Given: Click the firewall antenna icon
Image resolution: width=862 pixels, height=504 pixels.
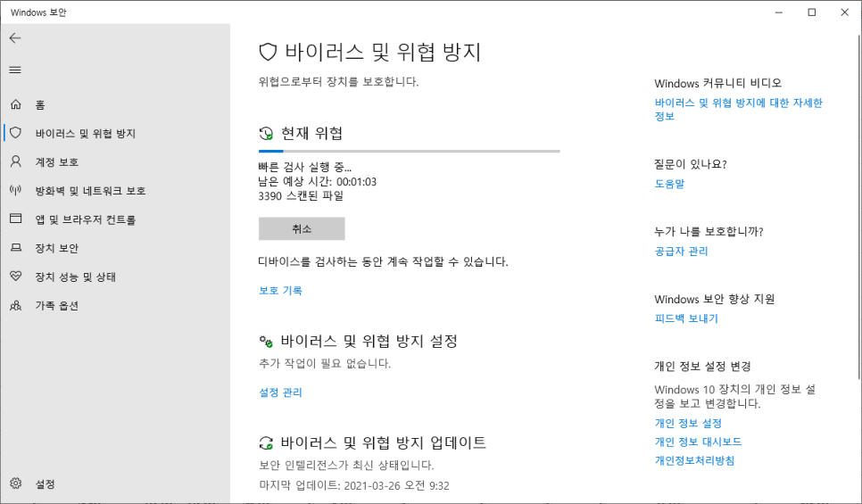Looking at the screenshot, I should click(x=16, y=190).
